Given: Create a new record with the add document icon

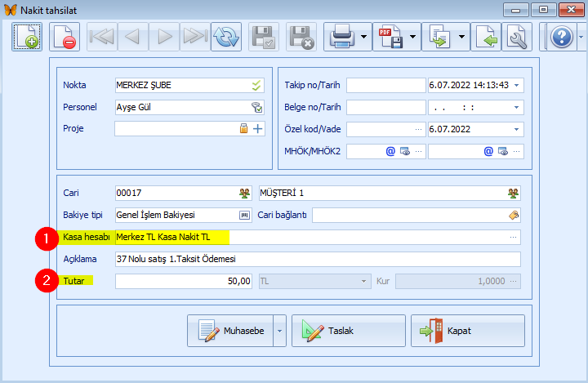Looking at the screenshot, I should point(27,37).
